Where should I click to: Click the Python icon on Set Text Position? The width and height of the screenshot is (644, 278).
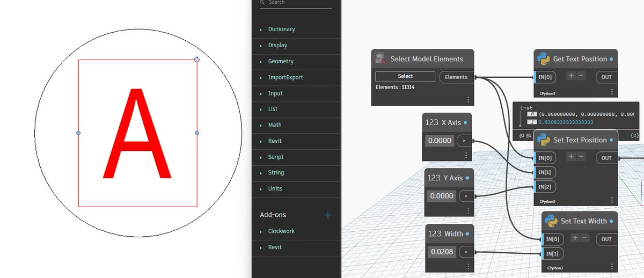pos(543,140)
